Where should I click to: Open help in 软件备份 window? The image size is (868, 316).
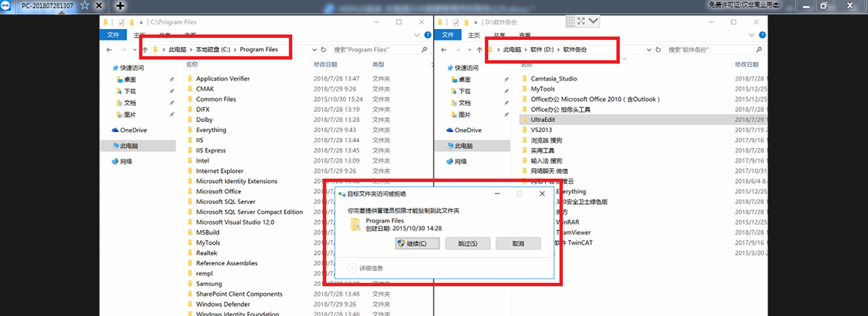[x=762, y=35]
